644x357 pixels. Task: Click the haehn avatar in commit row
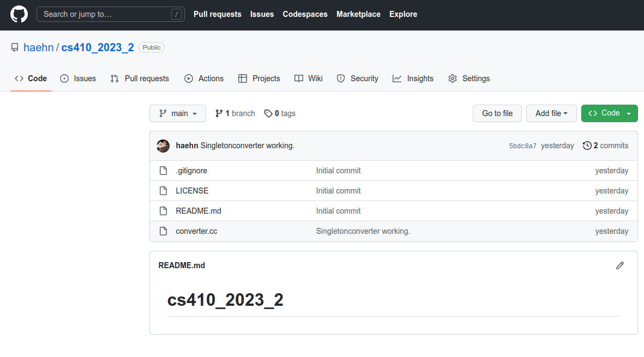[163, 146]
